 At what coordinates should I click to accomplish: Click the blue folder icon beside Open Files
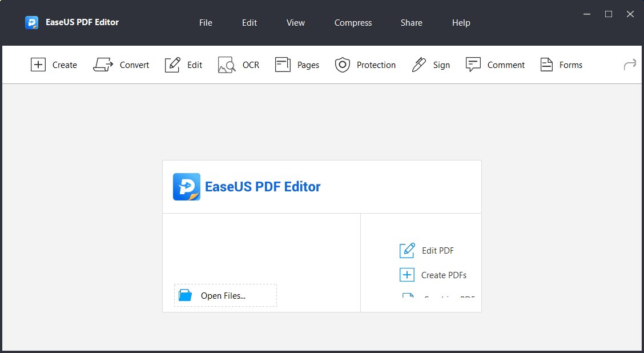[x=185, y=295]
